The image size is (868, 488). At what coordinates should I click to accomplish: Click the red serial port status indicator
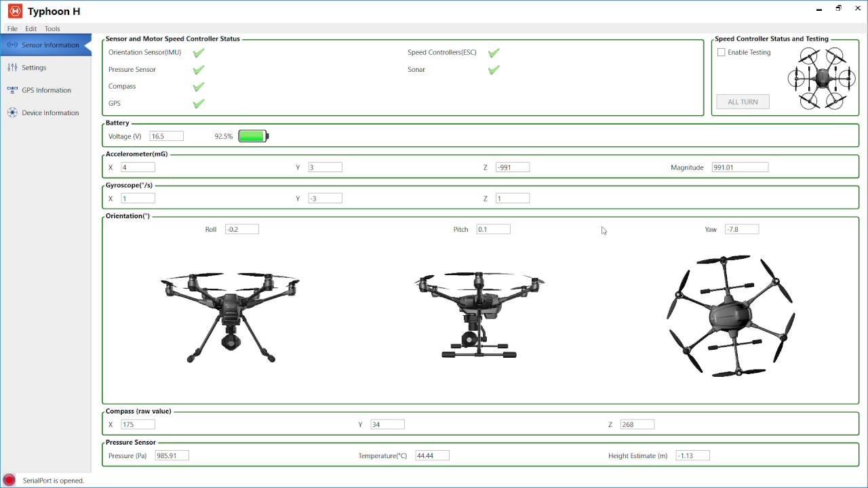coord(9,480)
